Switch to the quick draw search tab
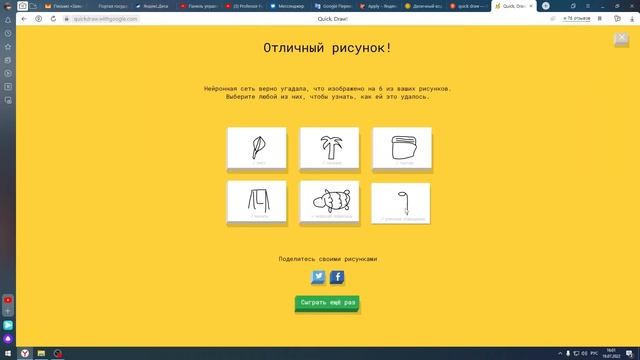Screen dimensions: 640x360 pos(468,6)
